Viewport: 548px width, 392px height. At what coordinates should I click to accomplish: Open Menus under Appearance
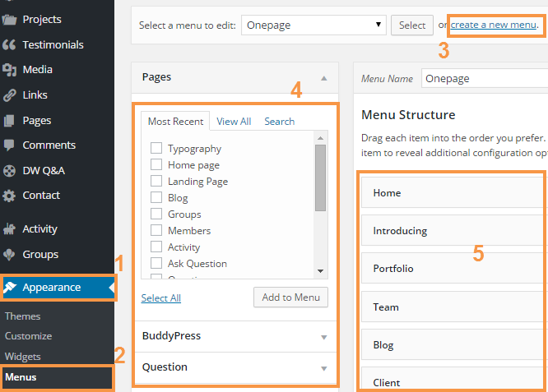tap(21, 377)
